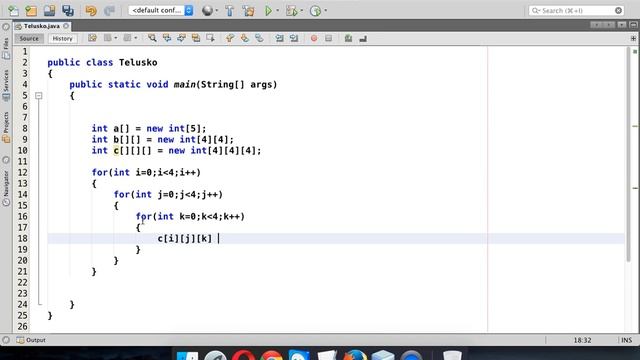The image size is (640, 360).
Task: Toggle Highlight Search icon
Action: pos(196,38)
